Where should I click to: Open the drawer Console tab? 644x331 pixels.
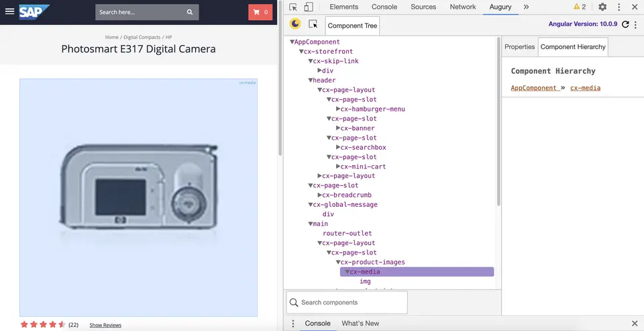pos(317,323)
